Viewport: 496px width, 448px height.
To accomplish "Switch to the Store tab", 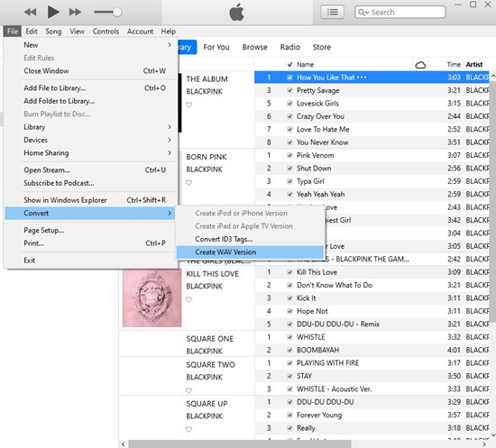I will [322, 47].
